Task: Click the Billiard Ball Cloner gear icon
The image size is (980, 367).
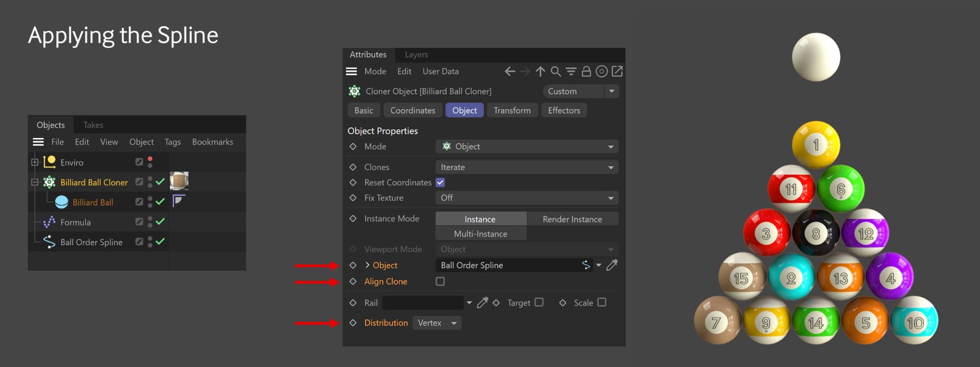Action: pyautogui.click(x=49, y=182)
